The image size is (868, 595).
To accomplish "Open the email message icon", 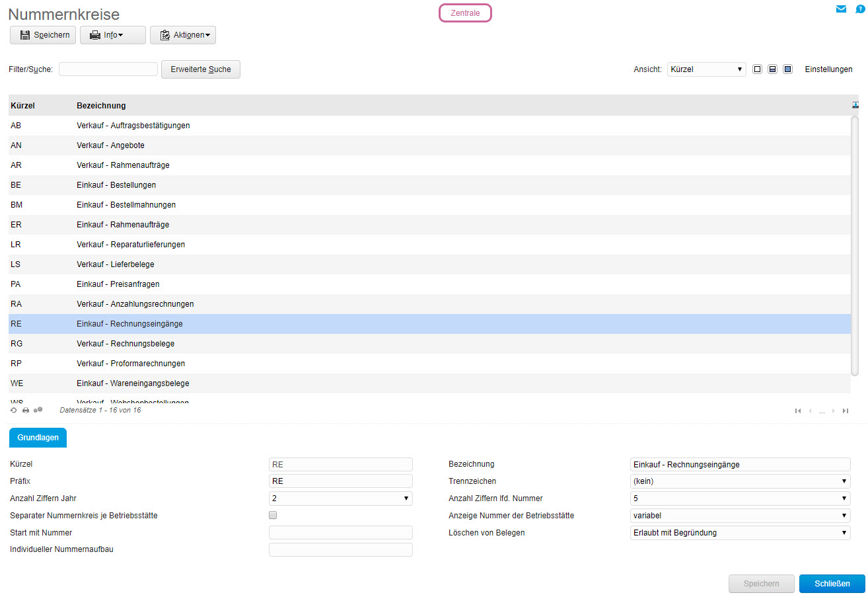I will (x=841, y=9).
